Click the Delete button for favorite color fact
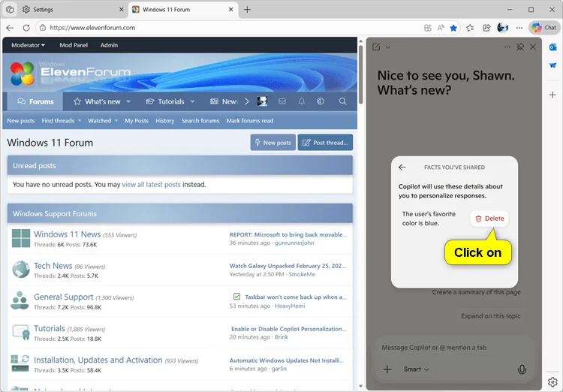This screenshot has width=563, height=392. (x=489, y=219)
